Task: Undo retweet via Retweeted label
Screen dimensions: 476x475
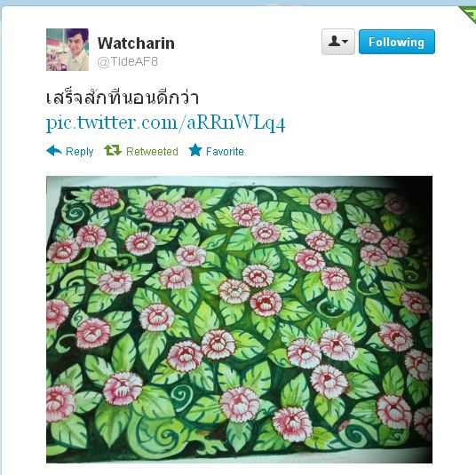Action: [x=152, y=151]
